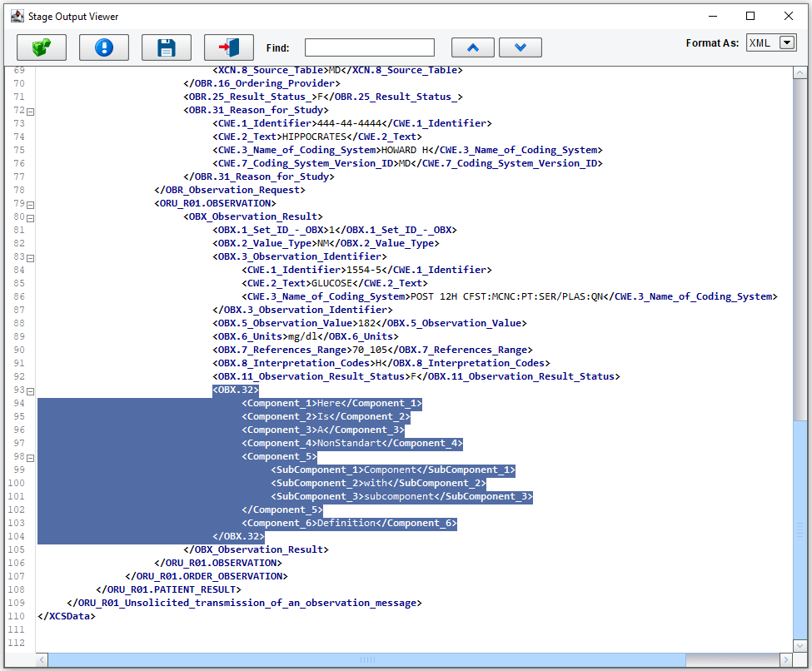Click the SubComponent_2 with line
The width and height of the screenshot is (812, 671).
click(x=378, y=483)
